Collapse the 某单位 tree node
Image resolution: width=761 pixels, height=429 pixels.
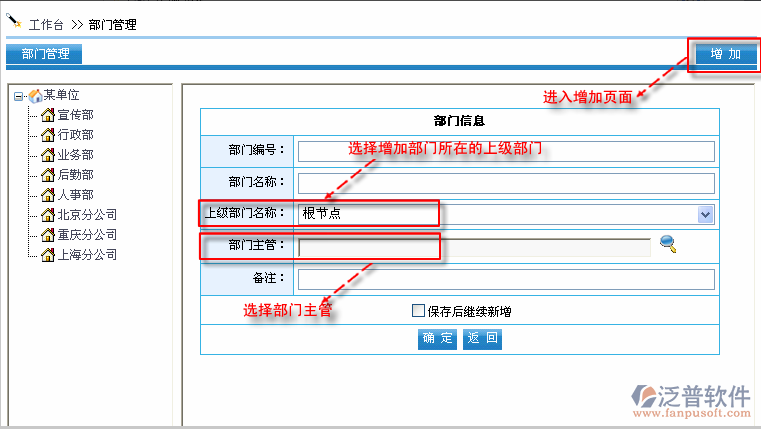[18, 96]
